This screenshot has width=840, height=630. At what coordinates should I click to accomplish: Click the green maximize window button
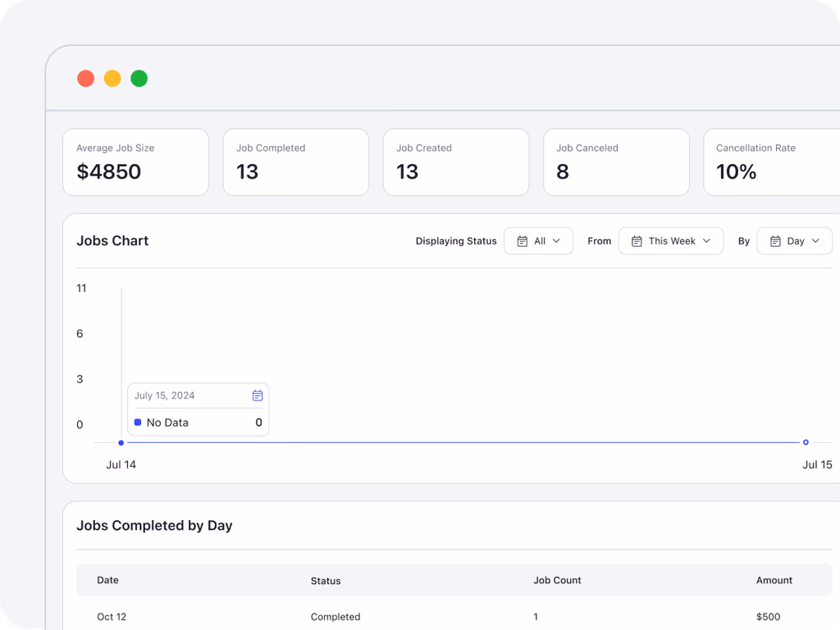coord(139,79)
